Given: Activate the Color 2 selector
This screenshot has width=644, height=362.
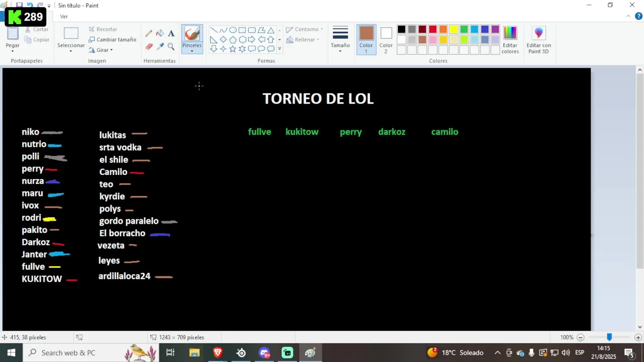Looking at the screenshot, I should point(386,40).
